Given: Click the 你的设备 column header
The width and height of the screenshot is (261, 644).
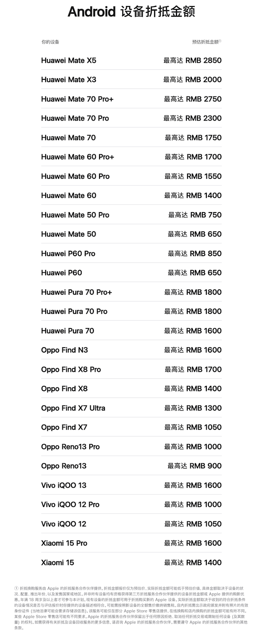Looking at the screenshot, I should click(x=50, y=42).
